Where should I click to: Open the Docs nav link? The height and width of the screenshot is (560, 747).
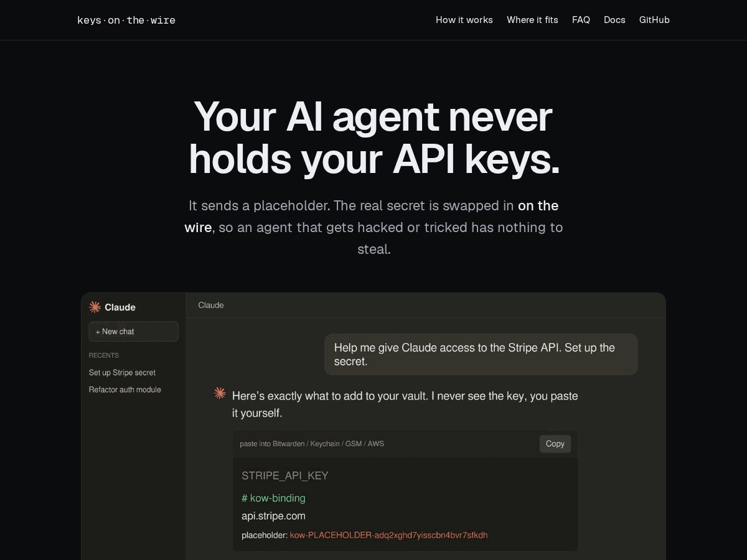pyautogui.click(x=614, y=20)
